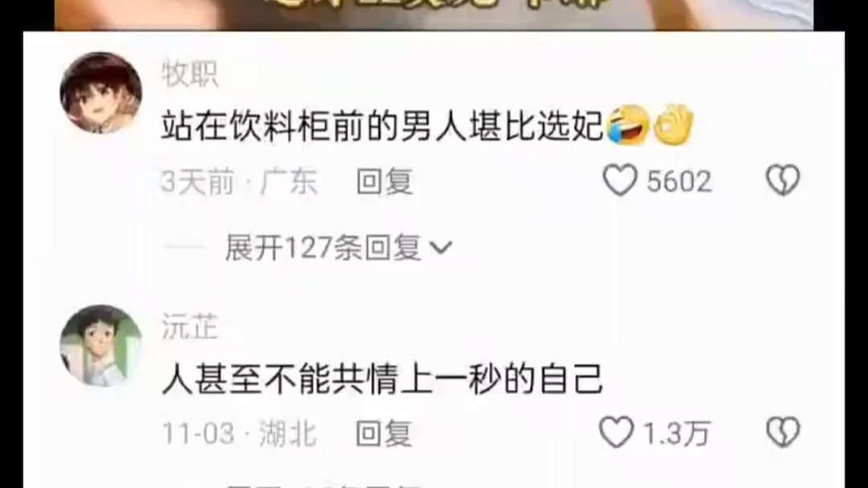This screenshot has height=488, width=868.
Task: Select the 5602 like count
Action: tap(679, 181)
